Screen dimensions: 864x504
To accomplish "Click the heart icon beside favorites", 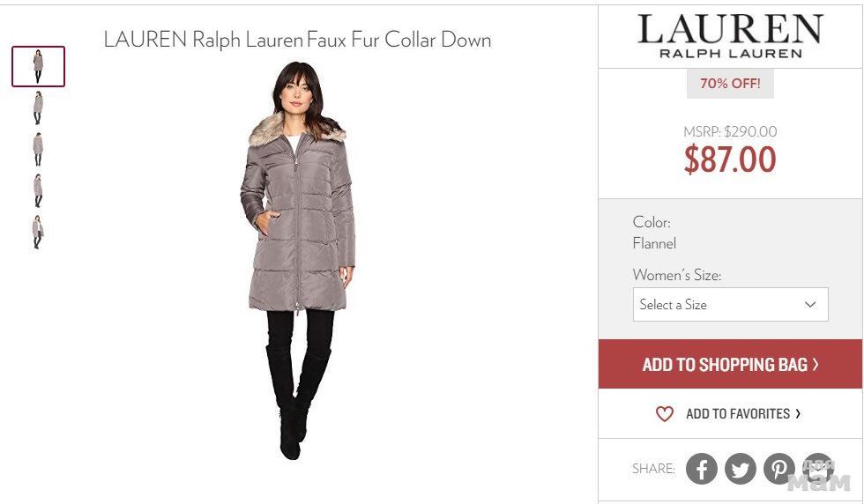I will [x=665, y=413].
